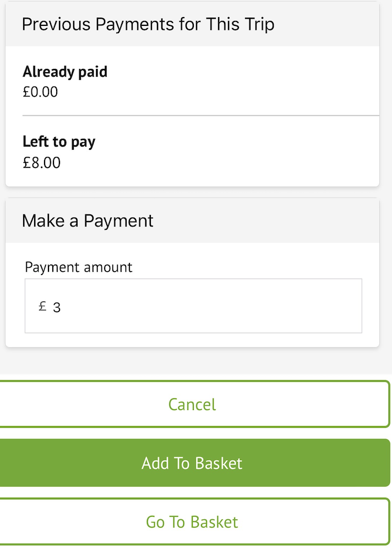
Task: Click grey gap between the two cards
Action: coord(193,192)
